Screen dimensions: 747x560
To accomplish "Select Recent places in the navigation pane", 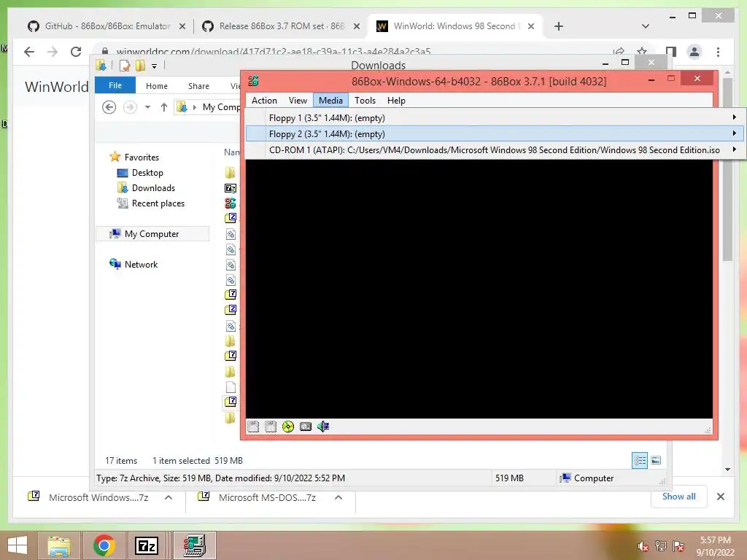I will click(x=158, y=203).
